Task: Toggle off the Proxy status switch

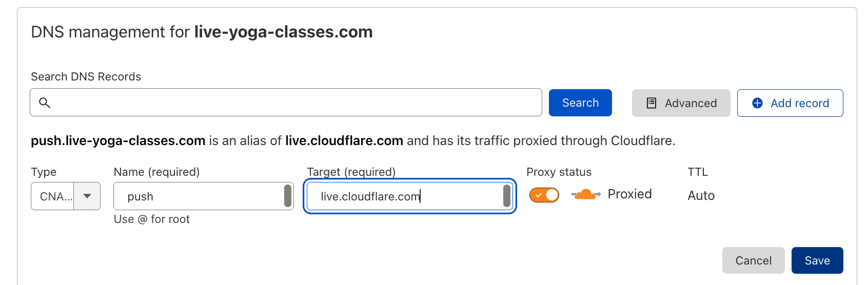Action: tap(544, 195)
